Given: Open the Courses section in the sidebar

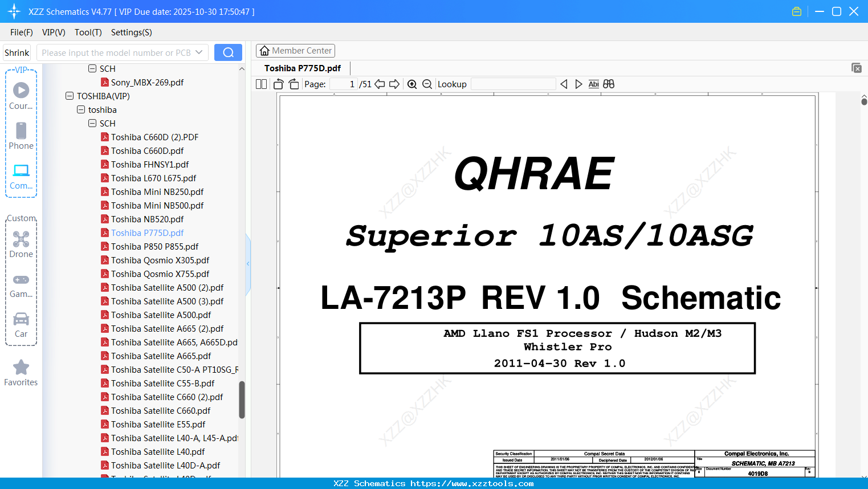Looking at the screenshot, I should pyautogui.click(x=21, y=96).
